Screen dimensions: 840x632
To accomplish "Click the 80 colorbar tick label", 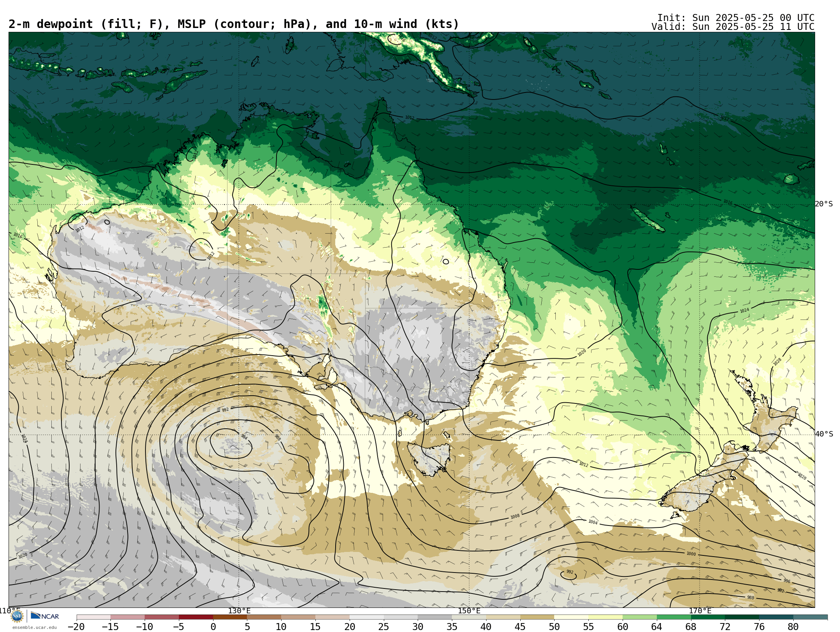I will (x=793, y=627).
